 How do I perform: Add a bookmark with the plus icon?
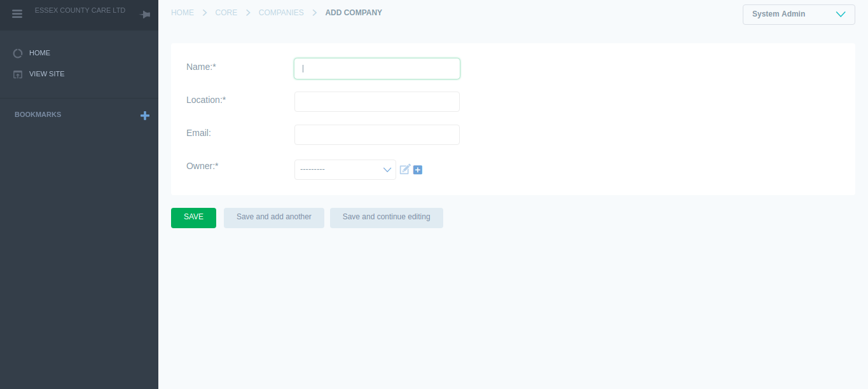[x=145, y=116]
